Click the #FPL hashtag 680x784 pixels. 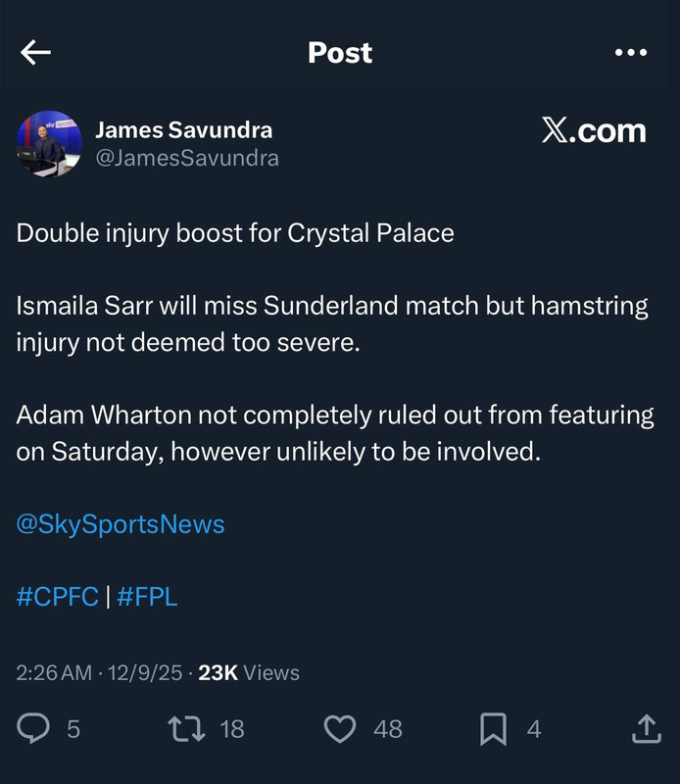pos(148,597)
